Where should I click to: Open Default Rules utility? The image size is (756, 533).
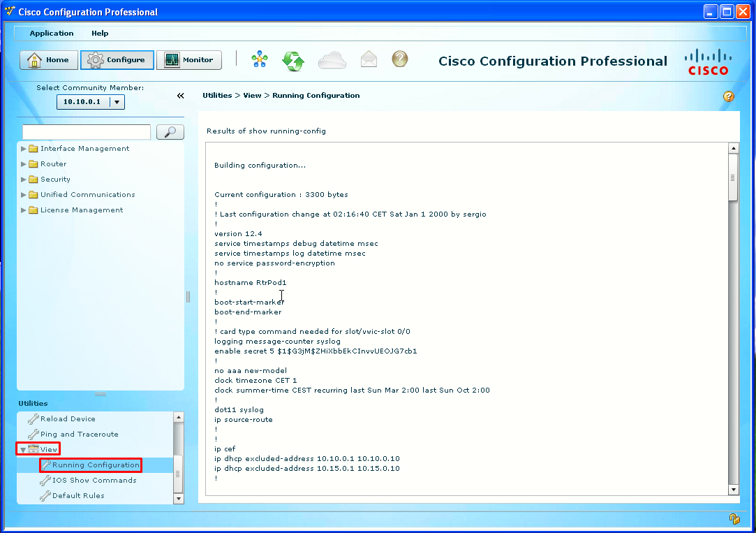pos(78,496)
